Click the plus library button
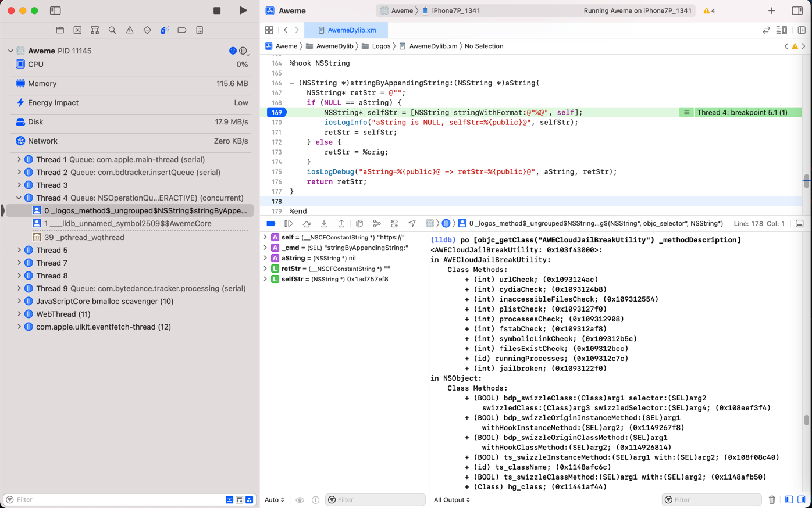The width and height of the screenshot is (812, 508). (771, 10)
